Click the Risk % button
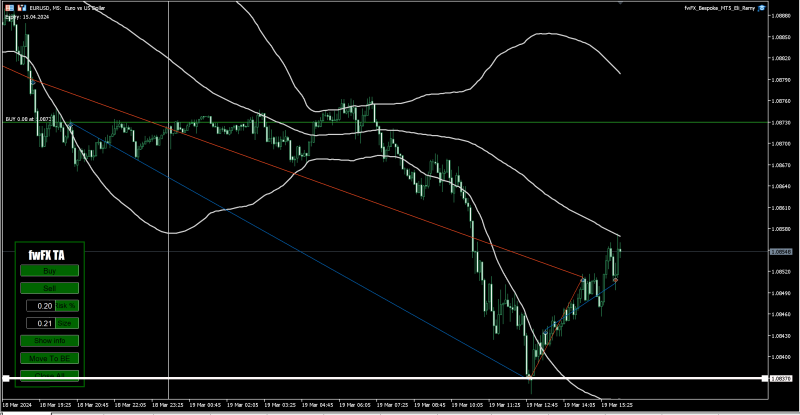The height and width of the screenshot is (415, 800). (x=67, y=306)
